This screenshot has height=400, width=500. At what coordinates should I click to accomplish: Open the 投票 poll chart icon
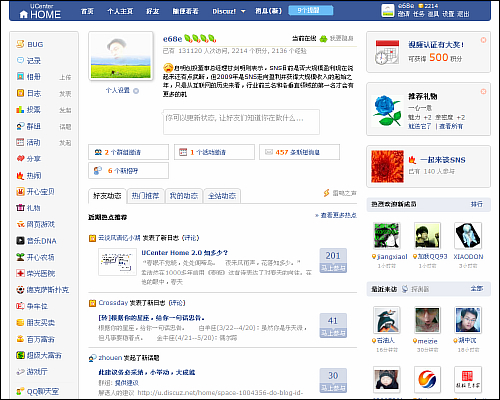click(20, 109)
